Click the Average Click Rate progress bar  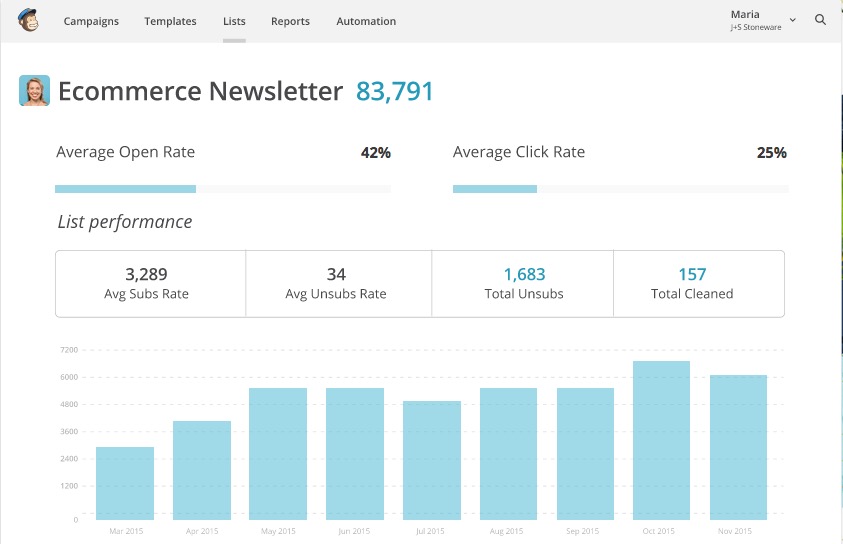point(620,189)
